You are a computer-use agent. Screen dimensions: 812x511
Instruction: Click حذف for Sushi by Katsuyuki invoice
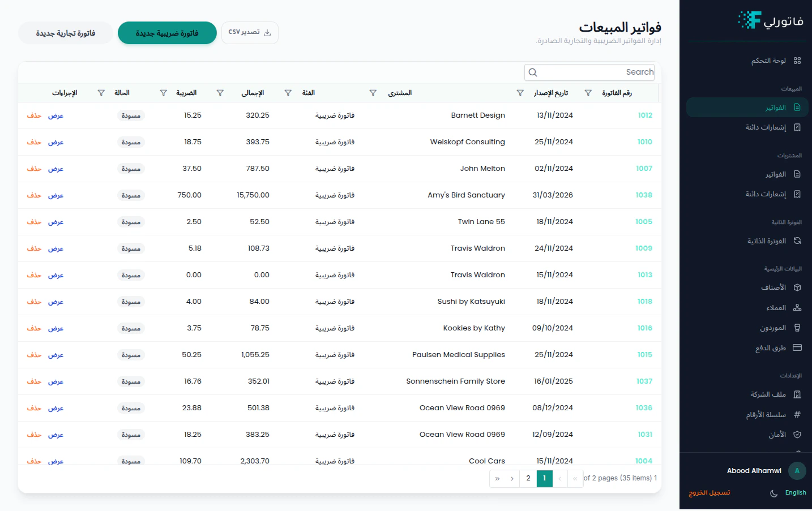pyautogui.click(x=34, y=302)
